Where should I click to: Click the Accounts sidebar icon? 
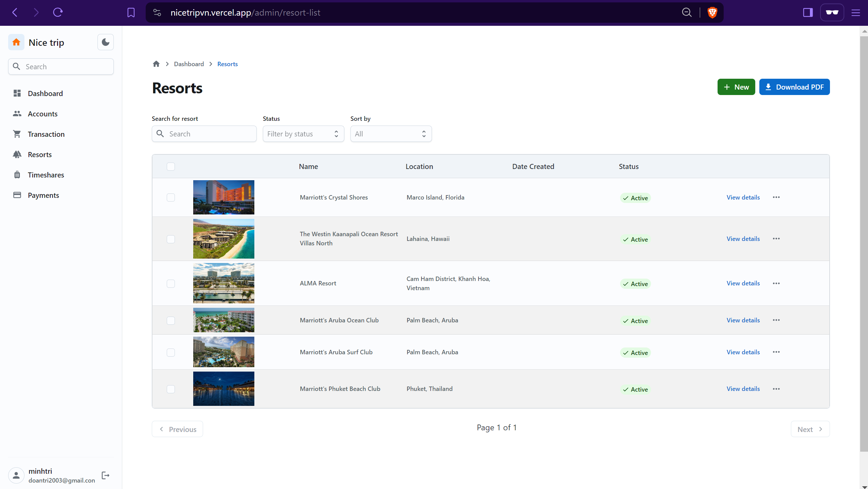coord(17,114)
